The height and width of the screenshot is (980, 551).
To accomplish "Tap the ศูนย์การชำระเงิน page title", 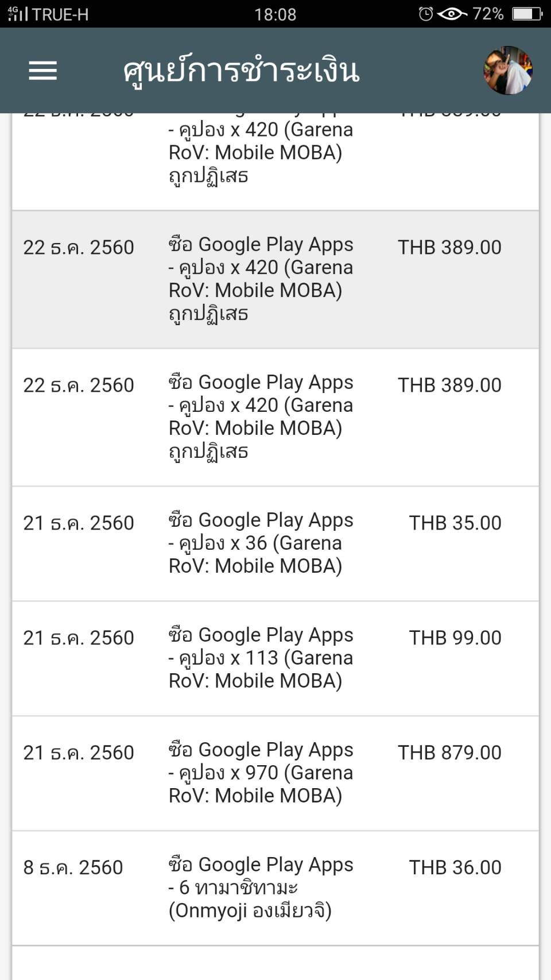I will pyautogui.click(x=241, y=71).
